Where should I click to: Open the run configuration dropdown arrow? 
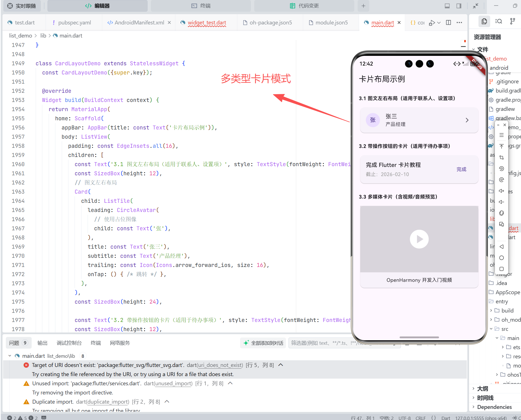[439, 23]
